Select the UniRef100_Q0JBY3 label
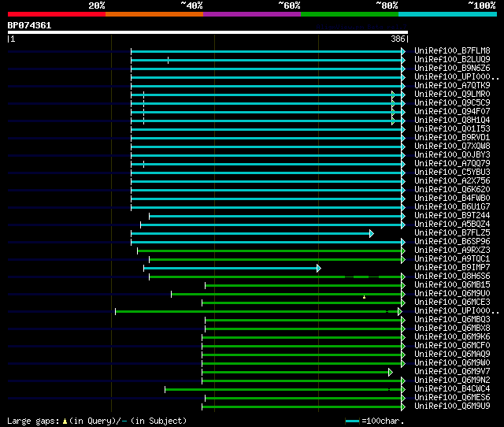 tap(452, 155)
